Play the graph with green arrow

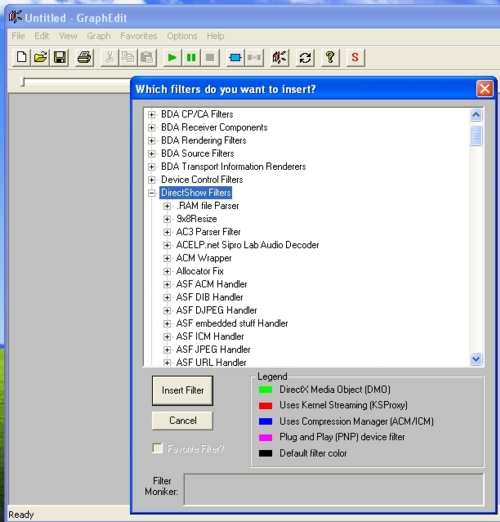tap(172, 58)
